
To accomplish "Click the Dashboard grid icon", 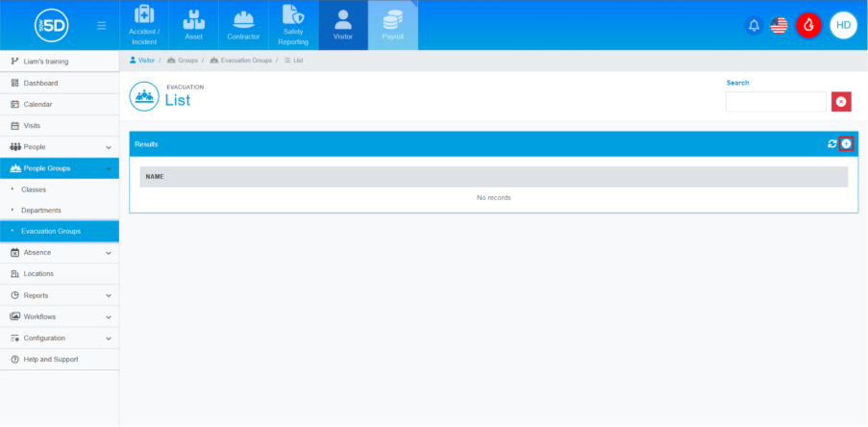I will [15, 83].
